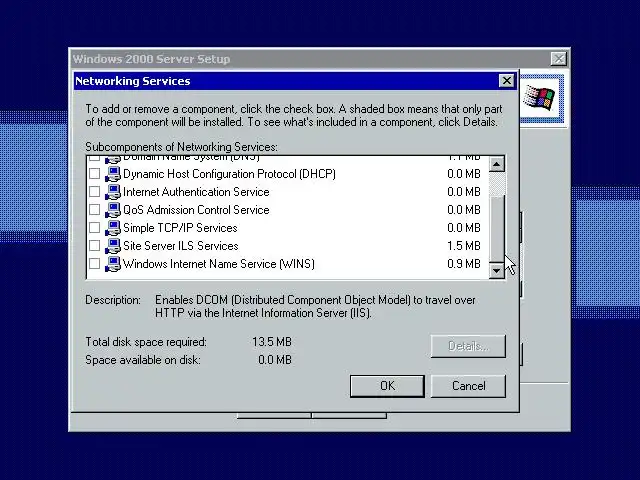Toggle Site Server ILS Services checkbox
640x480 pixels.
[94, 245]
